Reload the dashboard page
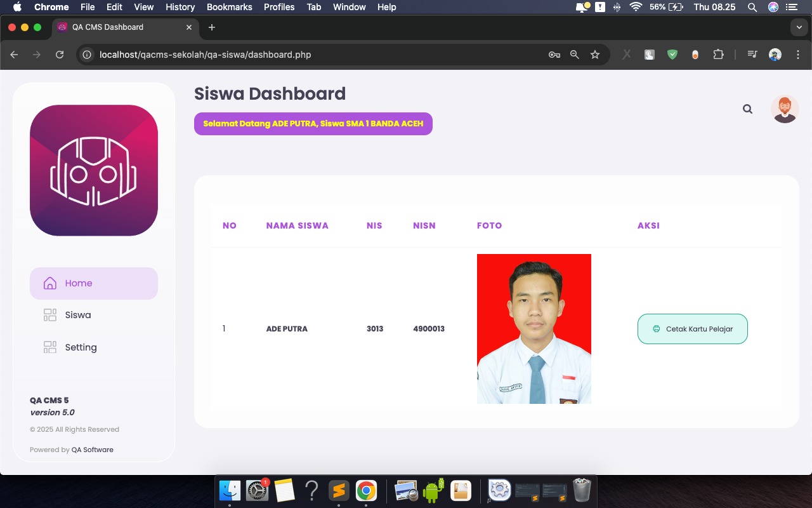The height and width of the screenshot is (508, 812). tap(60, 55)
